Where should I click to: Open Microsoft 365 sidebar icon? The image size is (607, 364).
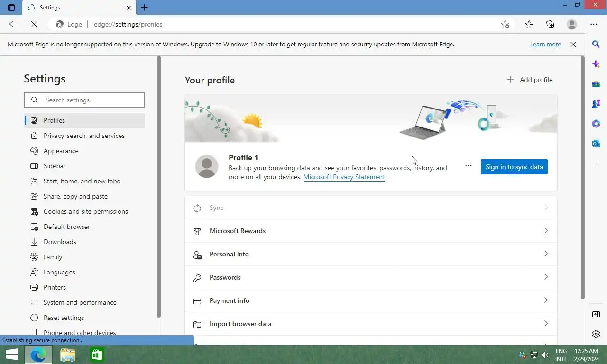(x=596, y=124)
